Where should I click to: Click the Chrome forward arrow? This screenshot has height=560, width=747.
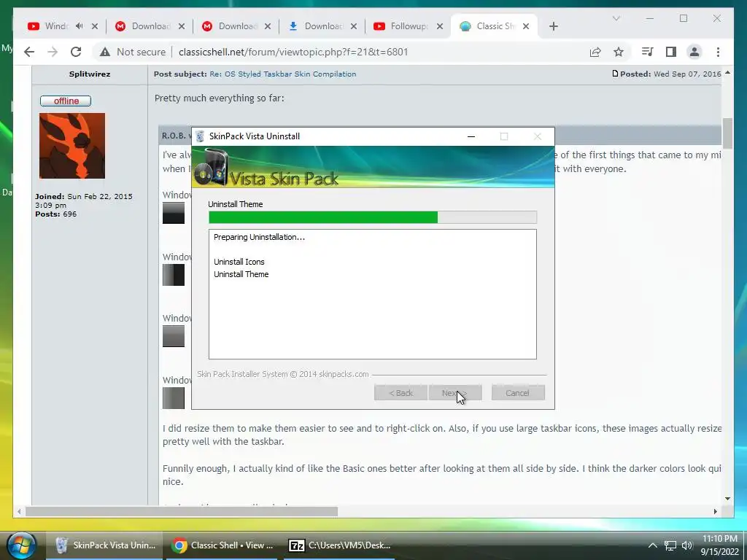point(53,52)
